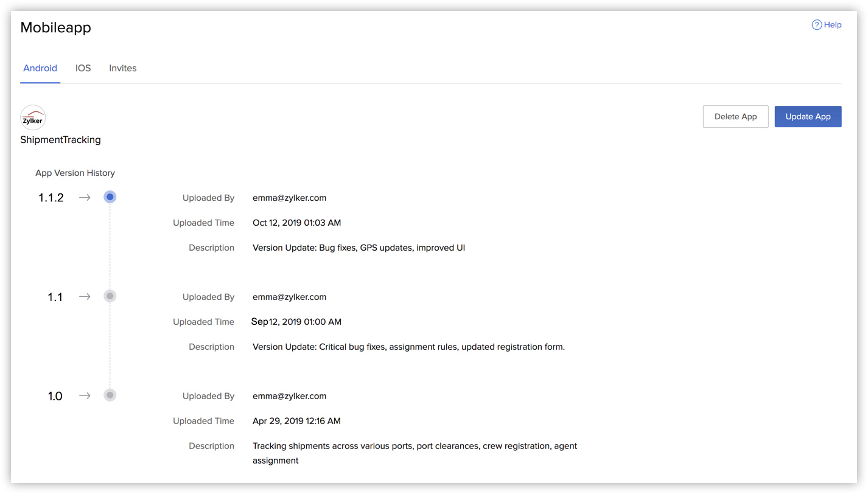
Task: Click the arrow icon next to version 1.1
Action: pyautogui.click(x=85, y=296)
